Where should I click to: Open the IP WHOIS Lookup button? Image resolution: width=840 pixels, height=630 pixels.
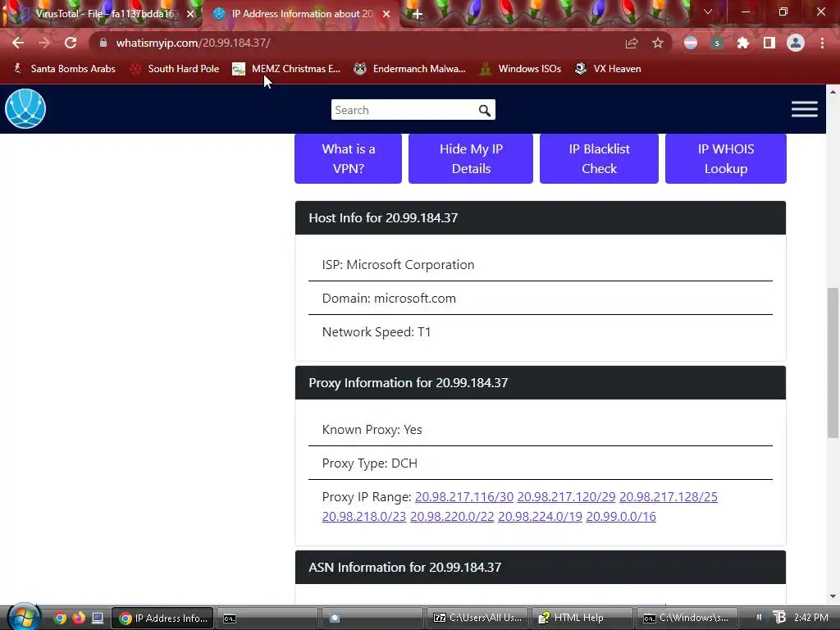[726, 158]
